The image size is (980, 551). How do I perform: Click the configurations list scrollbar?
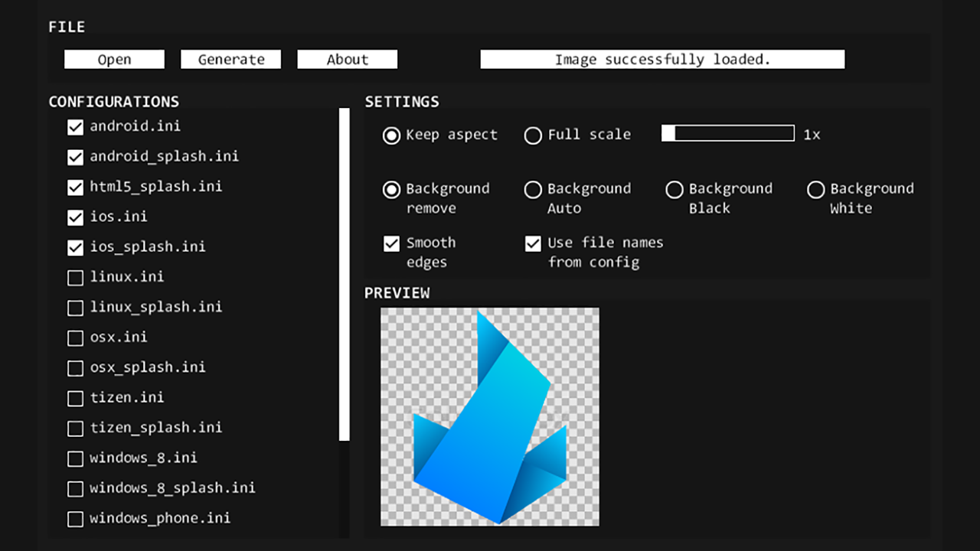tap(345, 274)
